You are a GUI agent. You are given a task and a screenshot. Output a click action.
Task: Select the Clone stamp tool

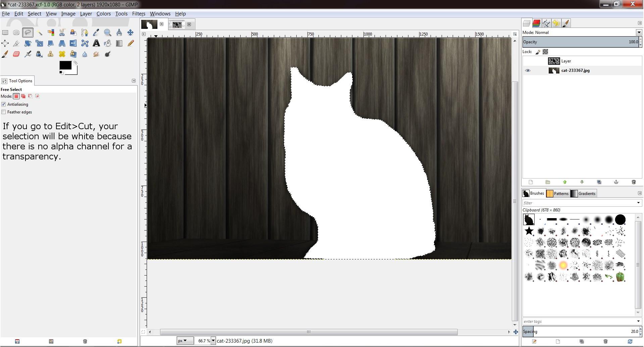[51, 54]
